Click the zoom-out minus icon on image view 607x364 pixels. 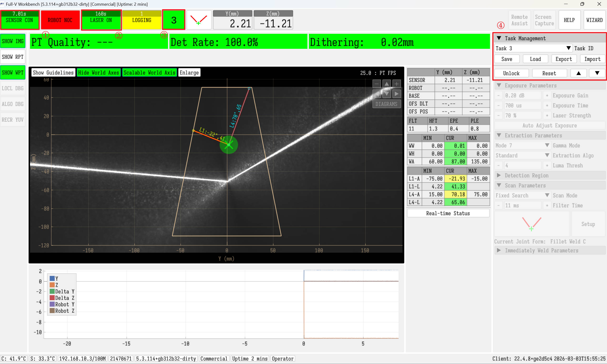click(377, 84)
